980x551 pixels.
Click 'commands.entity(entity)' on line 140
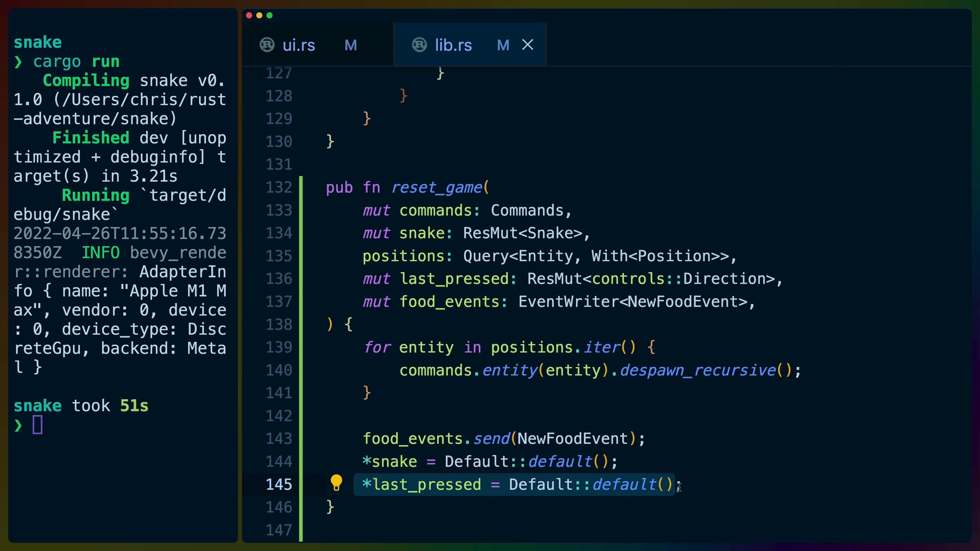click(504, 370)
